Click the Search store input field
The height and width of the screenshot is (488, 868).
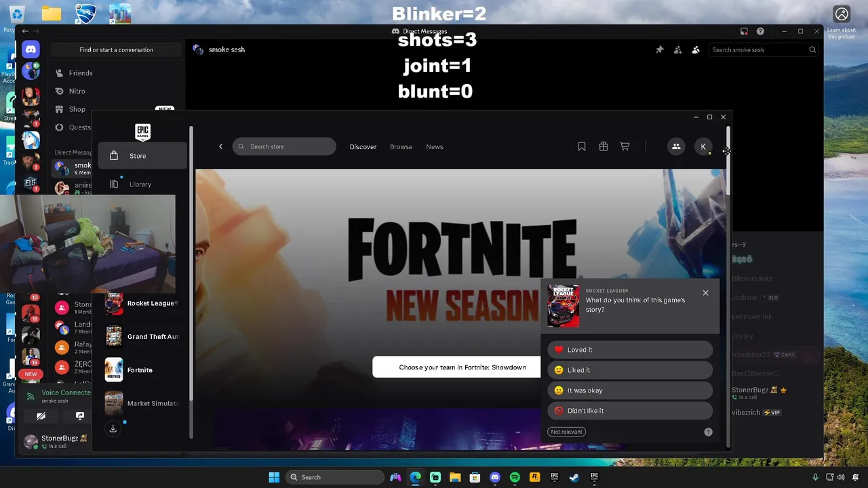pyautogui.click(x=284, y=146)
